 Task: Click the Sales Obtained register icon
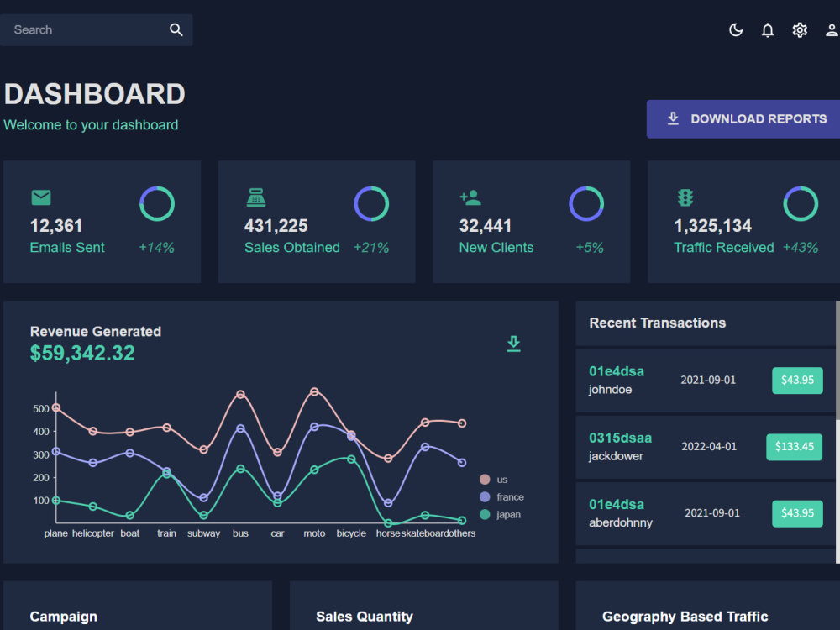[x=256, y=197]
